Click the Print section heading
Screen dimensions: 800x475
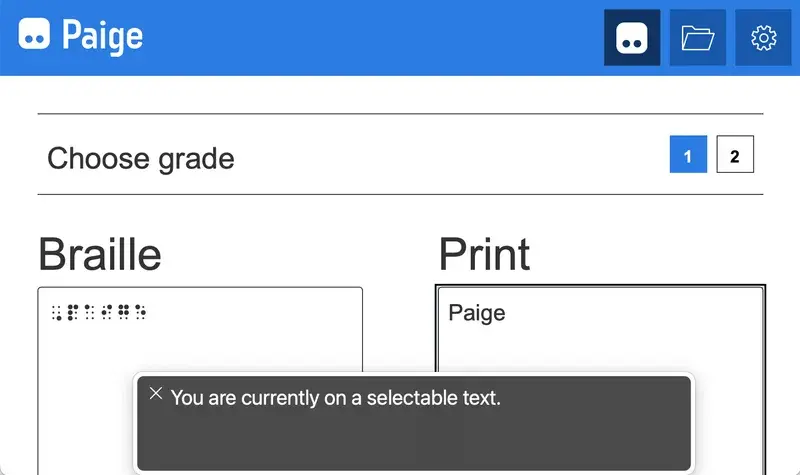click(x=484, y=254)
